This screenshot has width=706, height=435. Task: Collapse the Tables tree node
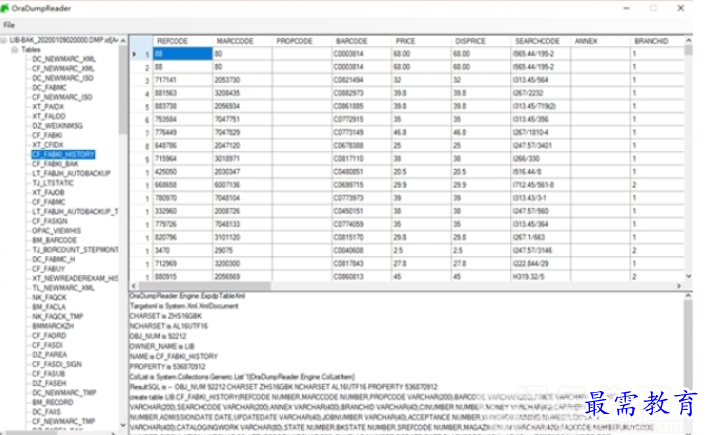(14, 50)
